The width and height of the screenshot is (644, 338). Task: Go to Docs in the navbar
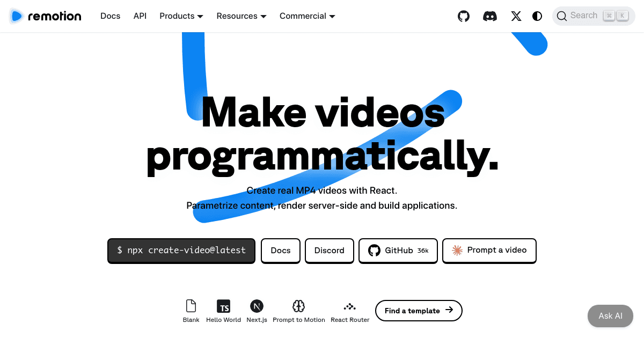111,16
